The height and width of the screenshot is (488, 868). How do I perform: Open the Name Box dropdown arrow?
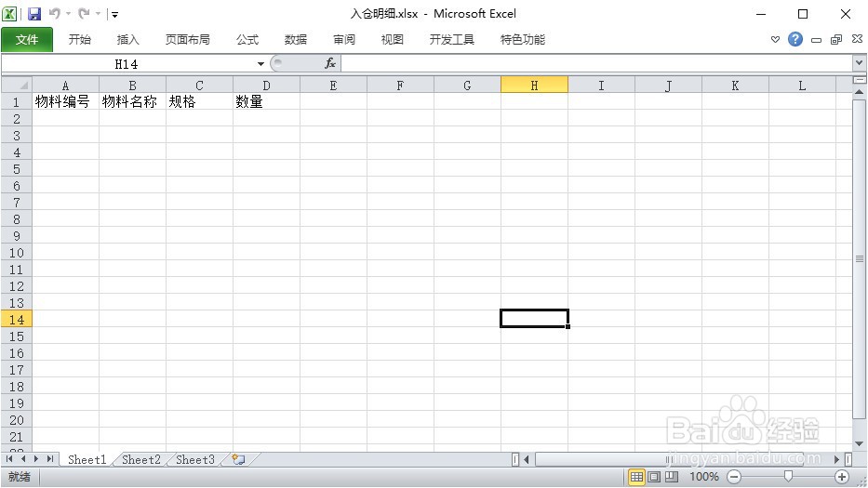[260, 64]
